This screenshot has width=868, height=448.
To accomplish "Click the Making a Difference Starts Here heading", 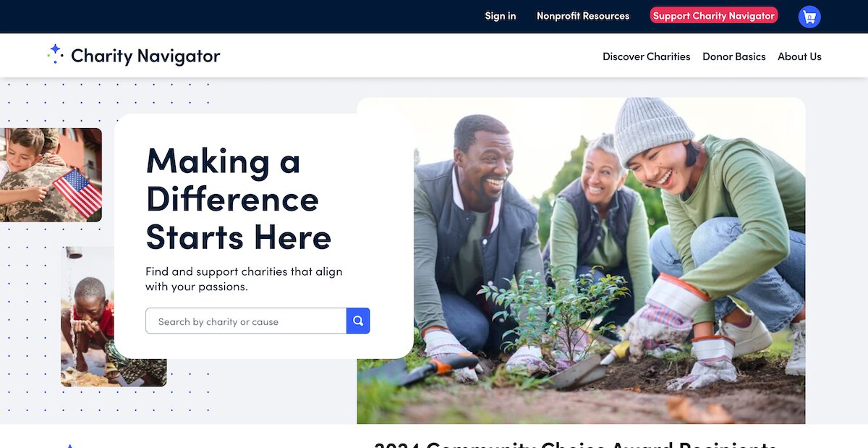I will pyautogui.click(x=239, y=198).
